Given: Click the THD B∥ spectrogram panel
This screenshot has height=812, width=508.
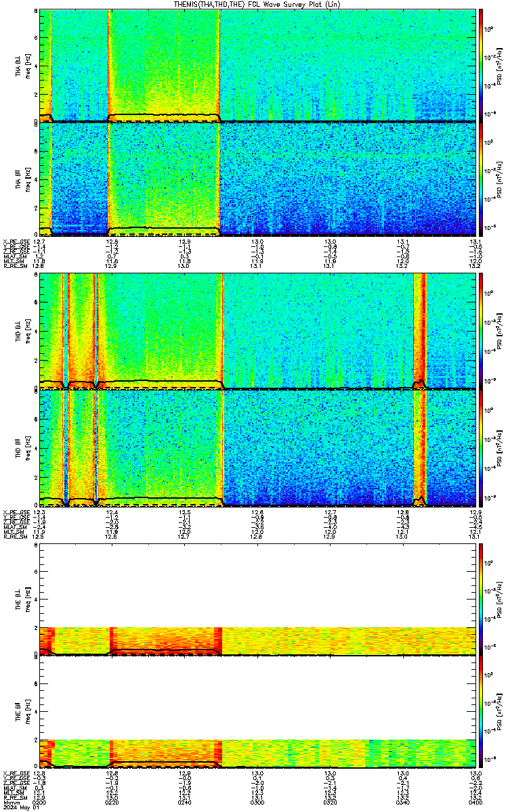Looking at the screenshot, I should click(257, 448).
